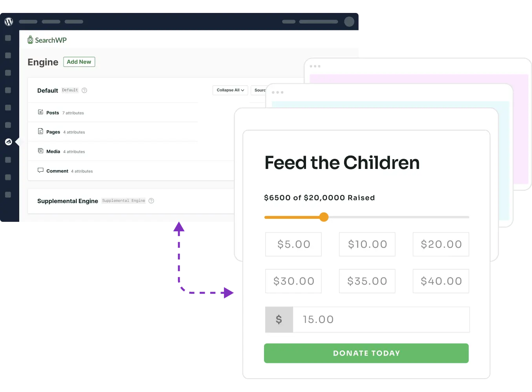The image size is (532, 392).
Task: Open the Collapse All dropdown
Action: pyautogui.click(x=230, y=90)
